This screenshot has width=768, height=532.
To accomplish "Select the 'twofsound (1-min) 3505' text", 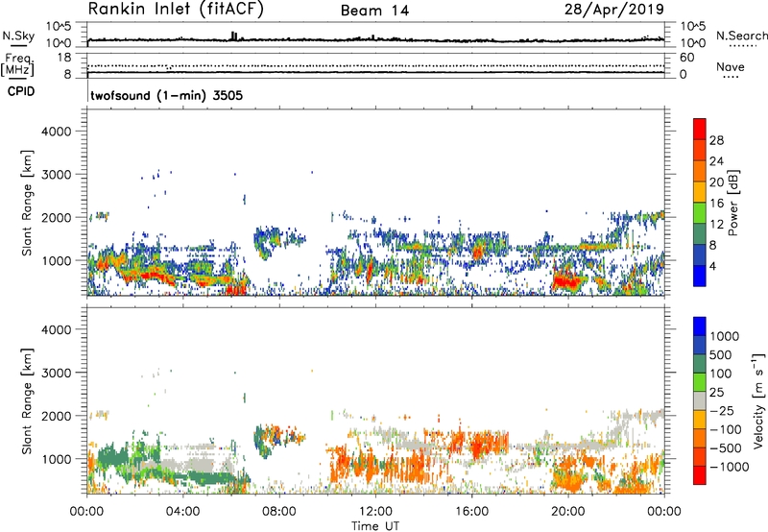I will coord(166,95).
